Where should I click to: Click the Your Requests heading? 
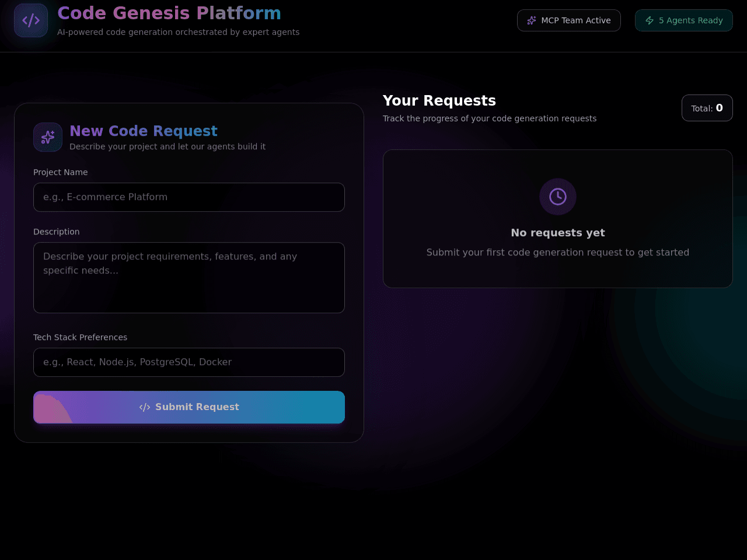(x=439, y=100)
